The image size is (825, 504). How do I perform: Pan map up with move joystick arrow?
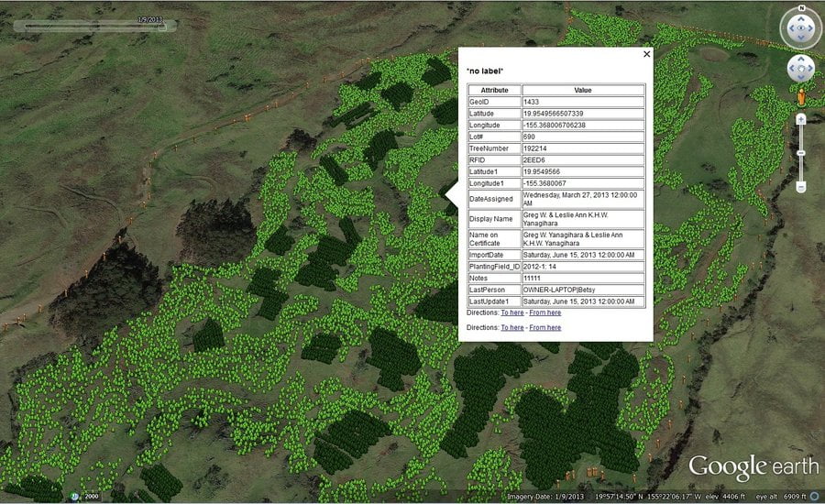pyautogui.click(x=801, y=60)
